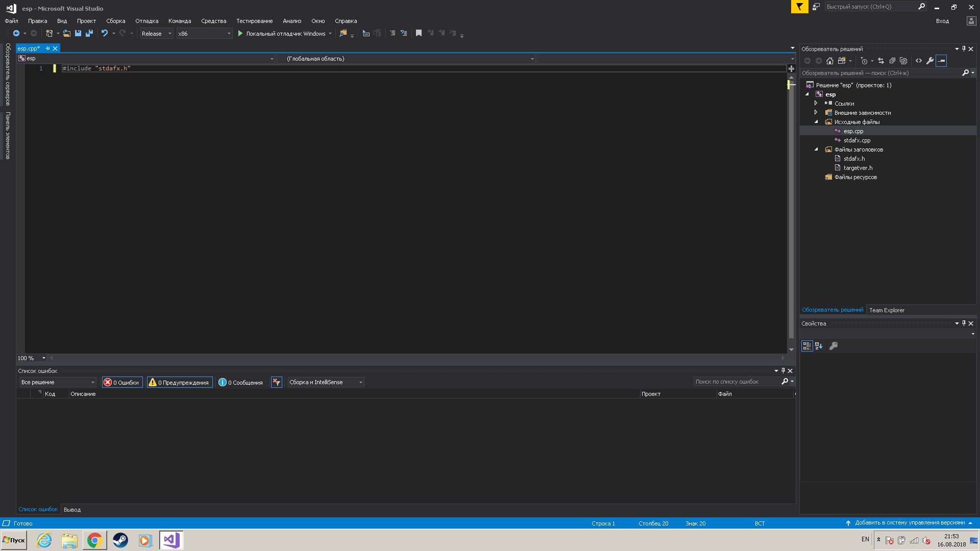Click the feedback icon next to Quick Launch
Viewport: 980px width, 551px height.
[x=816, y=7]
